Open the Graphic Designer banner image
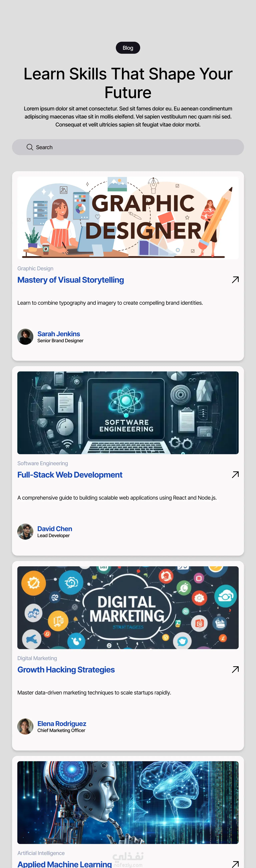256x868 pixels. 128,218
